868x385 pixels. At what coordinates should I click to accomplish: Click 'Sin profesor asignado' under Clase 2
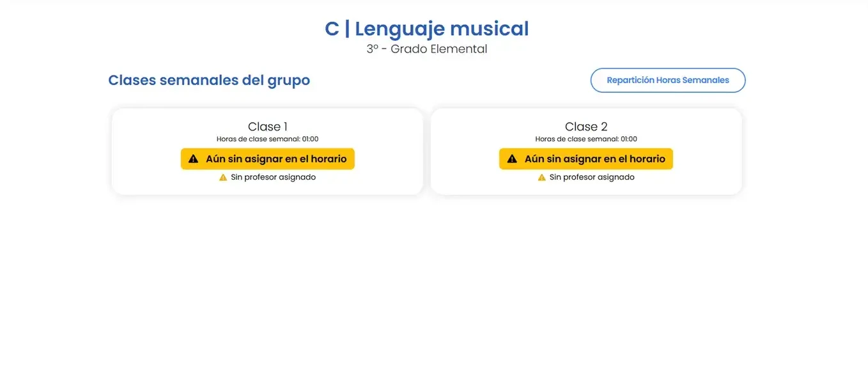pyautogui.click(x=591, y=177)
